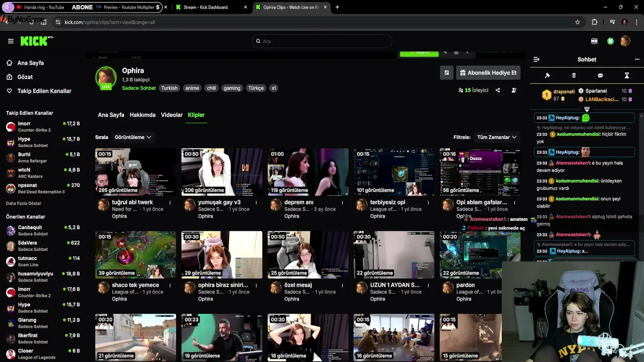Open options menu for terbiyesiz opi clip
The width and height of the screenshot is (644, 362).
coord(428,203)
